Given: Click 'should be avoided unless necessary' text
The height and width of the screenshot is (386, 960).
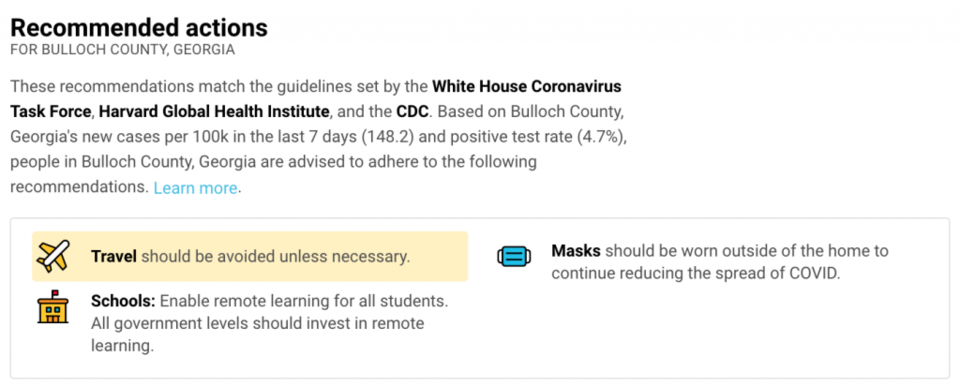Looking at the screenshot, I should 276,256.
